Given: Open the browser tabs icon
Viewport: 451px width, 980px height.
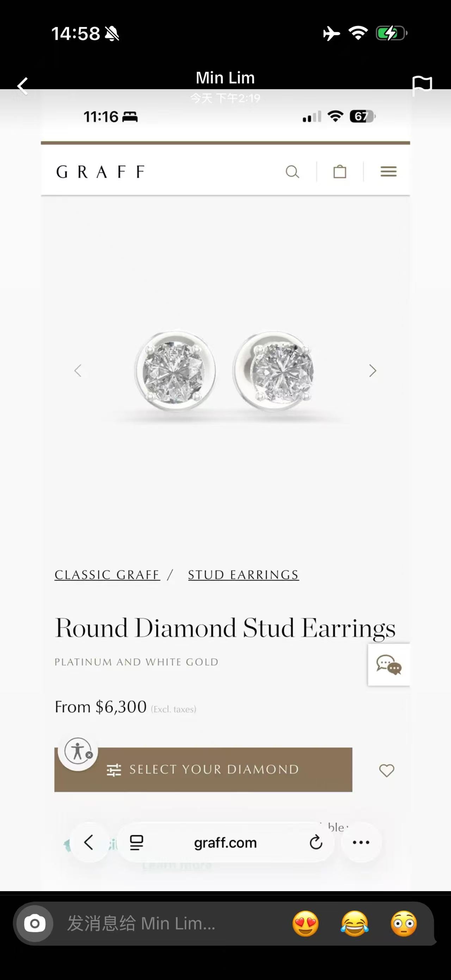Looking at the screenshot, I should pos(136,843).
